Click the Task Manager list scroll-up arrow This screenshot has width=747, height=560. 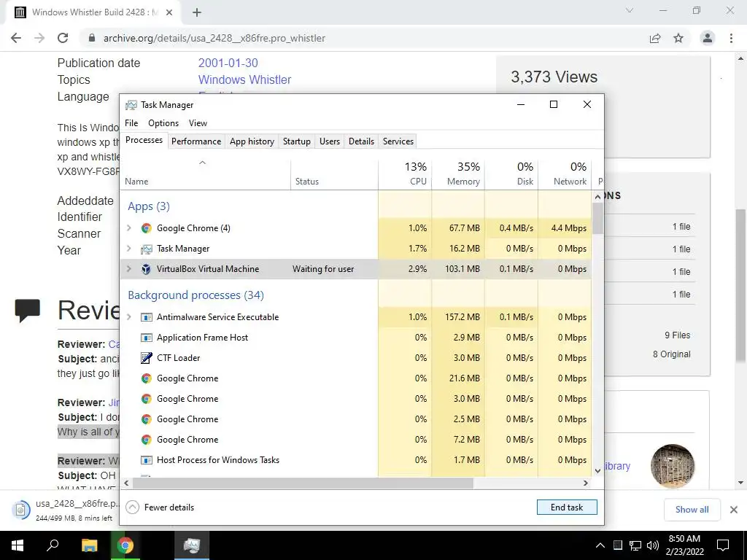coord(598,197)
